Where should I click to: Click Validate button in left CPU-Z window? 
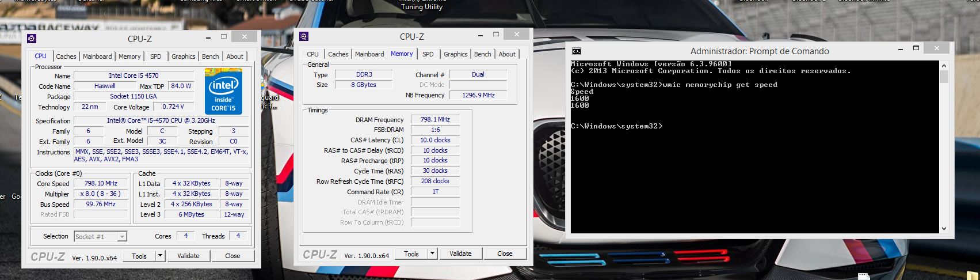pyautogui.click(x=188, y=256)
